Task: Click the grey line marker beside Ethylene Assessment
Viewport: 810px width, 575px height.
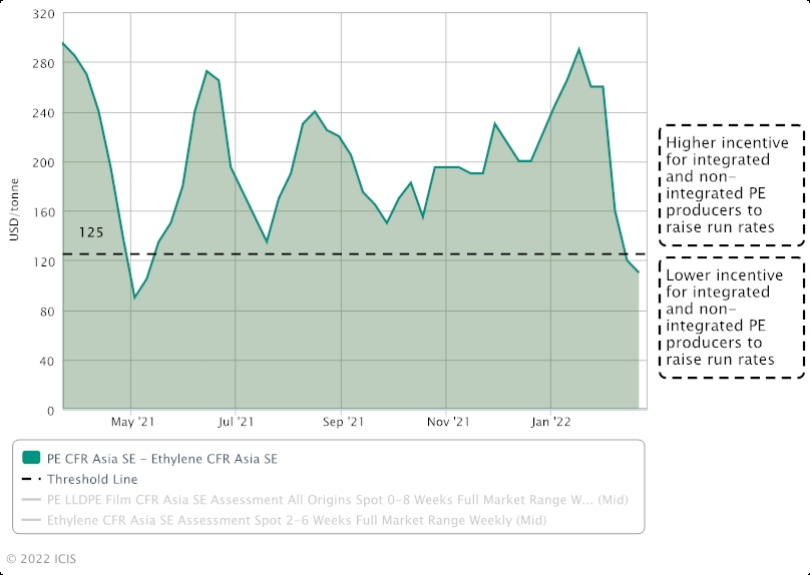Action: tap(31, 520)
